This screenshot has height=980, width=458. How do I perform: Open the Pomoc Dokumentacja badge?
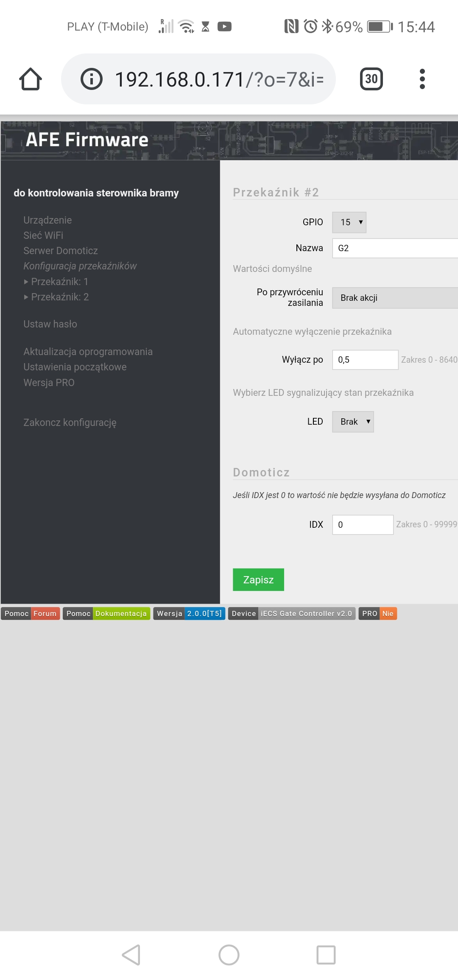click(106, 613)
